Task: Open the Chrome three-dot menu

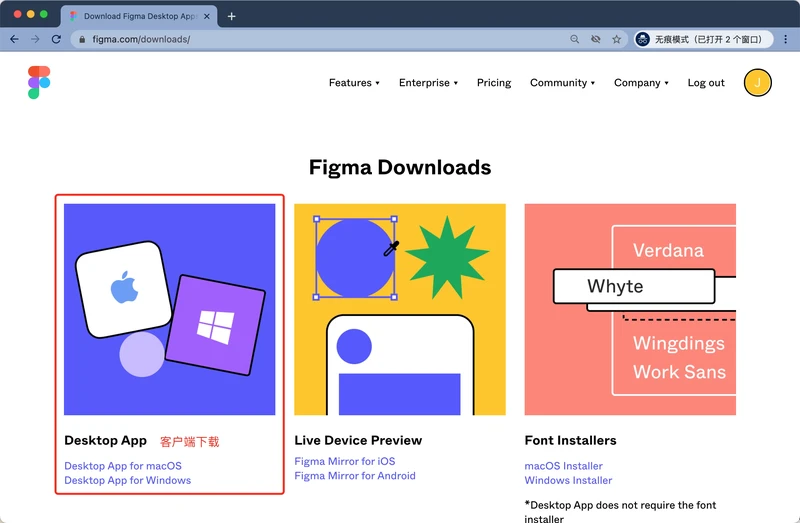Action: [785, 39]
